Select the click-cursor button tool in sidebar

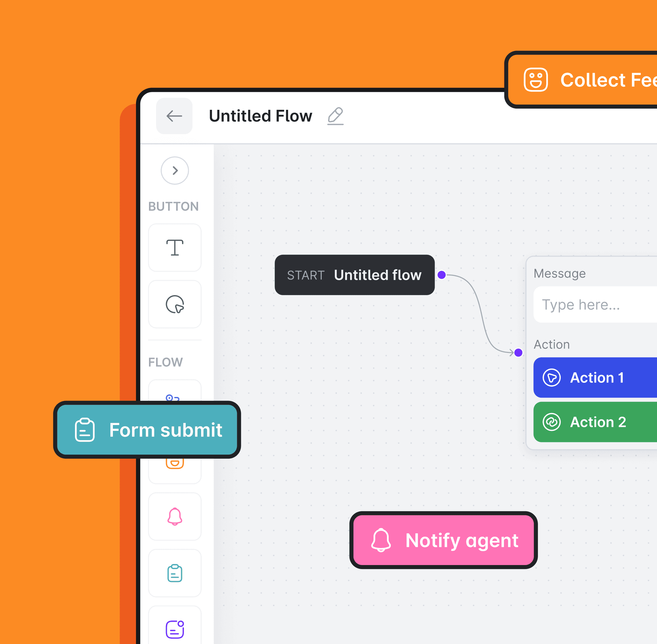tap(175, 304)
